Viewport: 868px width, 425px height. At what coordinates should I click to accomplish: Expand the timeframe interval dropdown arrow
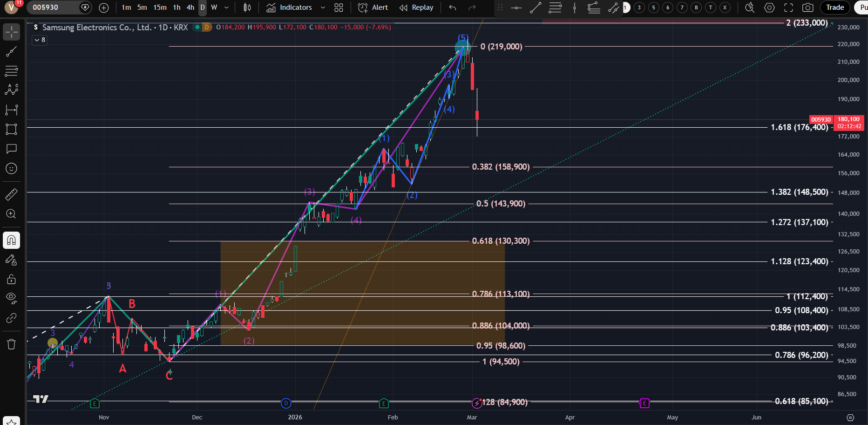pyautogui.click(x=227, y=7)
